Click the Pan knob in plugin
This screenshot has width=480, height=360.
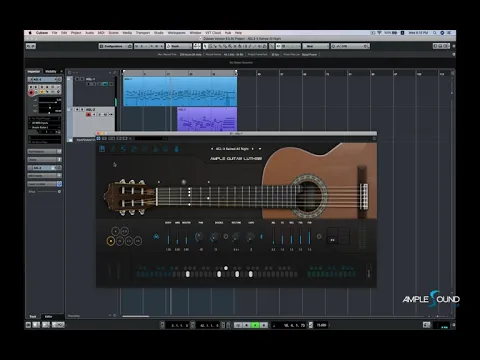[x=199, y=237]
